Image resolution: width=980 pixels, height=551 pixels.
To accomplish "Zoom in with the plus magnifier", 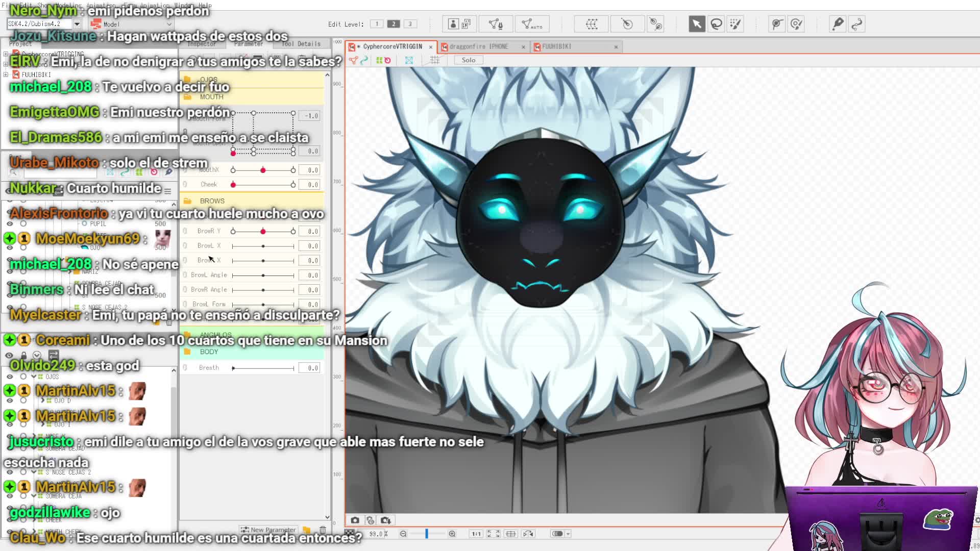I will pos(452,534).
